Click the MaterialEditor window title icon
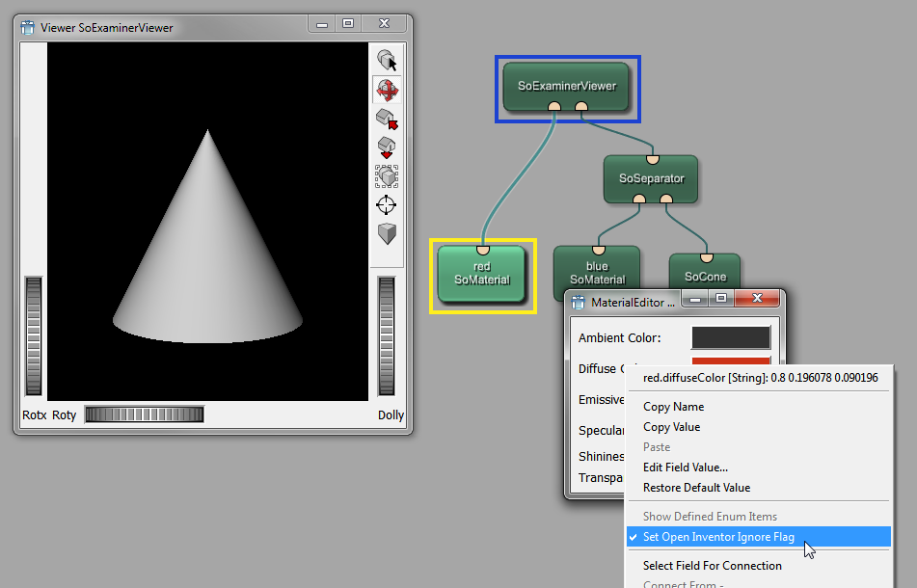The height and width of the screenshot is (588, 917). (579, 302)
